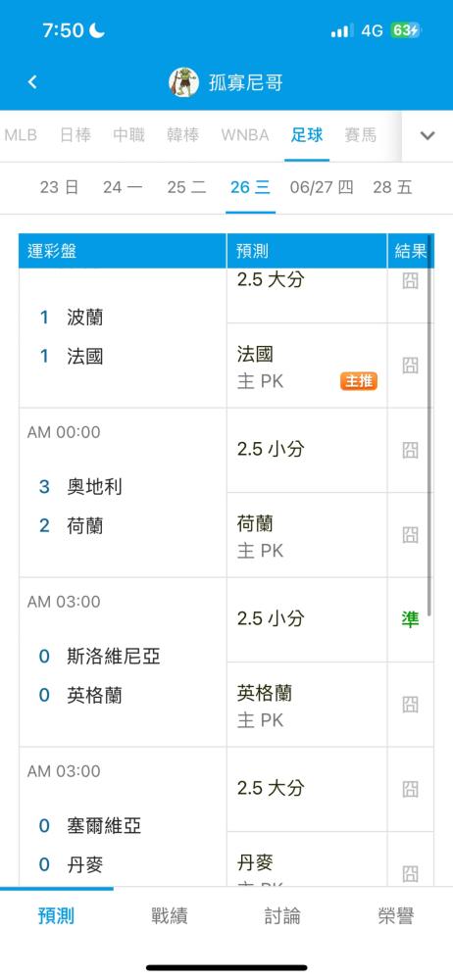Click the vertical scrollbar in predictions table
This screenshot has height=980, width=453.
pyautogui.click(x=429, y=425)
